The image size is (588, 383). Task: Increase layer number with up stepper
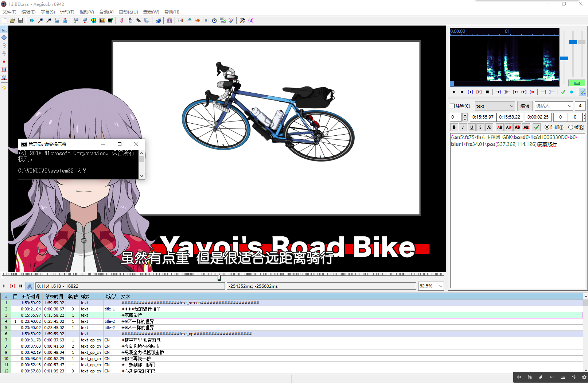(x=465, y=115)
